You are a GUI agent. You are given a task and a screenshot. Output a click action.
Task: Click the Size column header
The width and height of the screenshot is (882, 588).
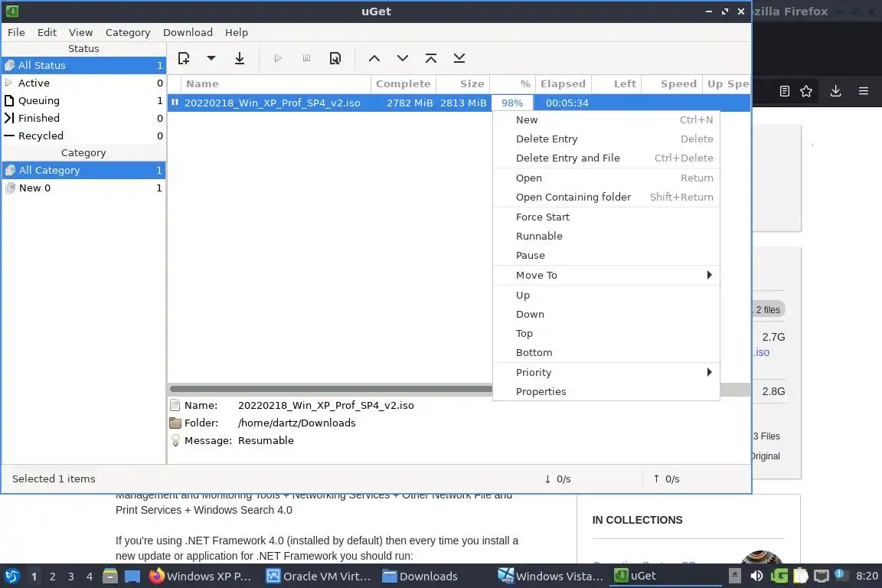point(463,84)
